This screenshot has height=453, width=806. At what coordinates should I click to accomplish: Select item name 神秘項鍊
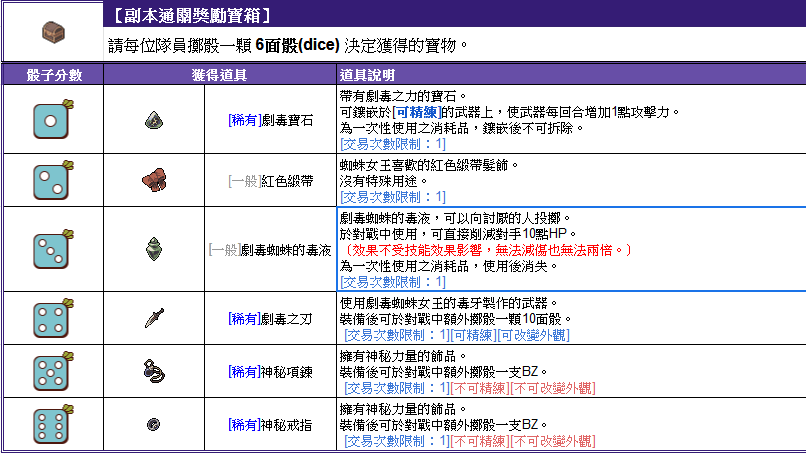pyautogui.click(x=287, y=372)
